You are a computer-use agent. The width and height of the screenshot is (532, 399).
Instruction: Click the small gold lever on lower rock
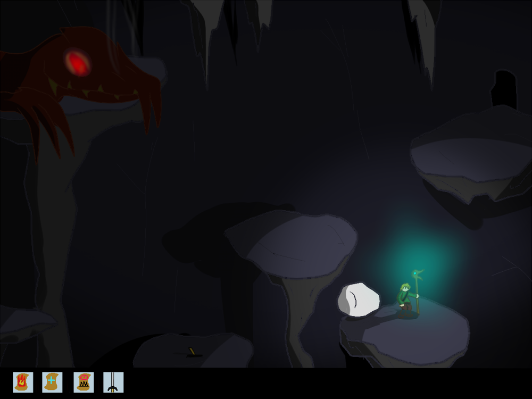click(x=192, y=351)
